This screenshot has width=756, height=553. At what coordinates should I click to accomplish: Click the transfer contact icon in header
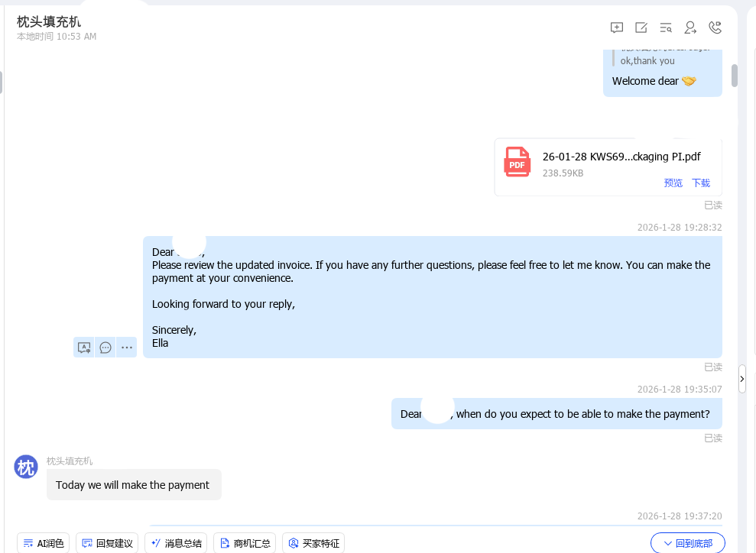(x=690, y=28)
